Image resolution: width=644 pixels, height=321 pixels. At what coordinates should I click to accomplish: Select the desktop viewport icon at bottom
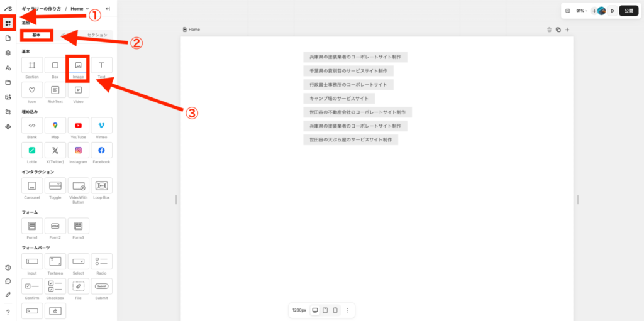coord(315,310)
